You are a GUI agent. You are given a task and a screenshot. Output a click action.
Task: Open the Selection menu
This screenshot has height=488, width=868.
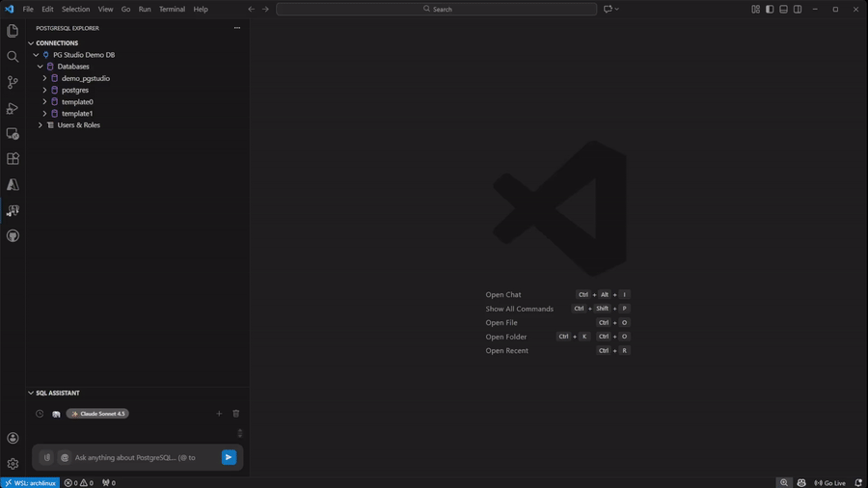click(76, 9)
